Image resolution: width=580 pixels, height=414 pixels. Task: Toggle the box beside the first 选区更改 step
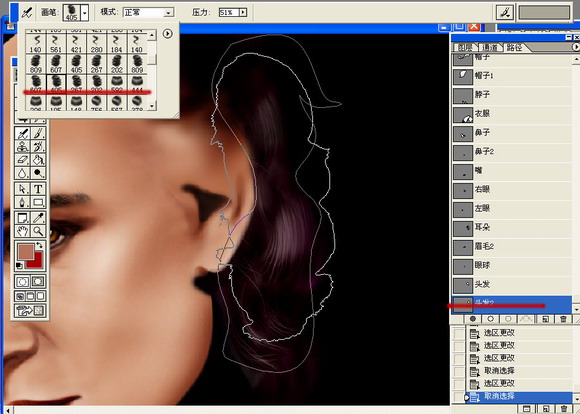459,333
